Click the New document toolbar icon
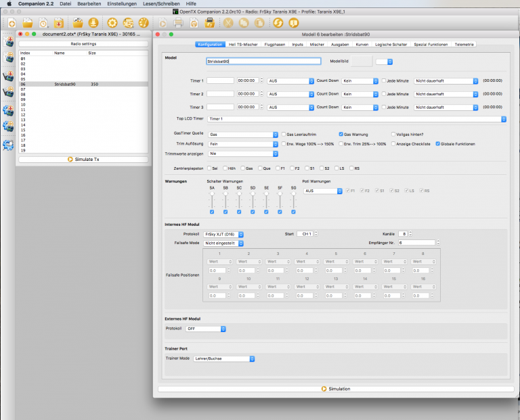 tap(11, 23)
